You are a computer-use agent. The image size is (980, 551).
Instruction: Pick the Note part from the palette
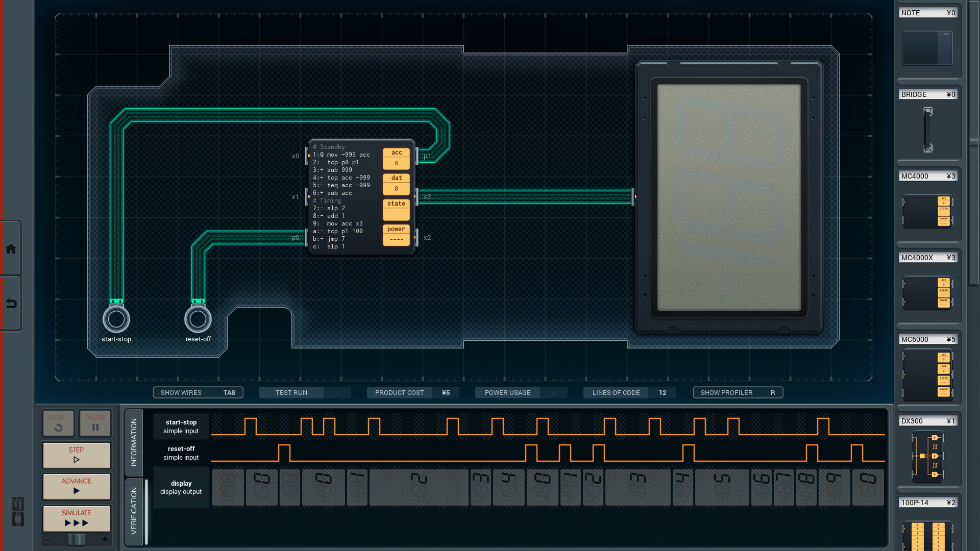tap(927, 47)
